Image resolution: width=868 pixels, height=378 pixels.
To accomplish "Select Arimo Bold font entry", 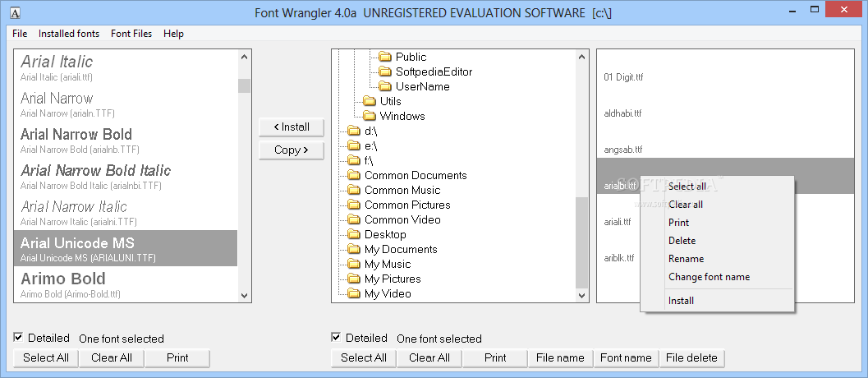I will pos(126,284).
